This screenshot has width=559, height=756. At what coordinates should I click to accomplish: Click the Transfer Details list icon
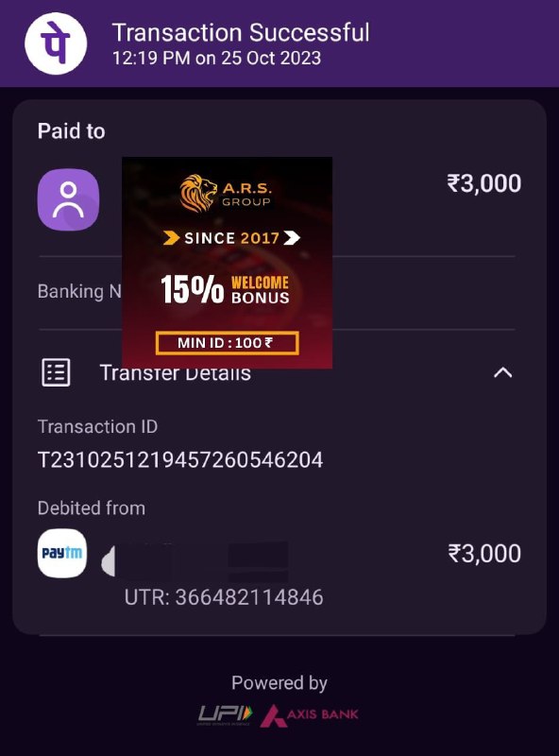(x=56, y=372)
